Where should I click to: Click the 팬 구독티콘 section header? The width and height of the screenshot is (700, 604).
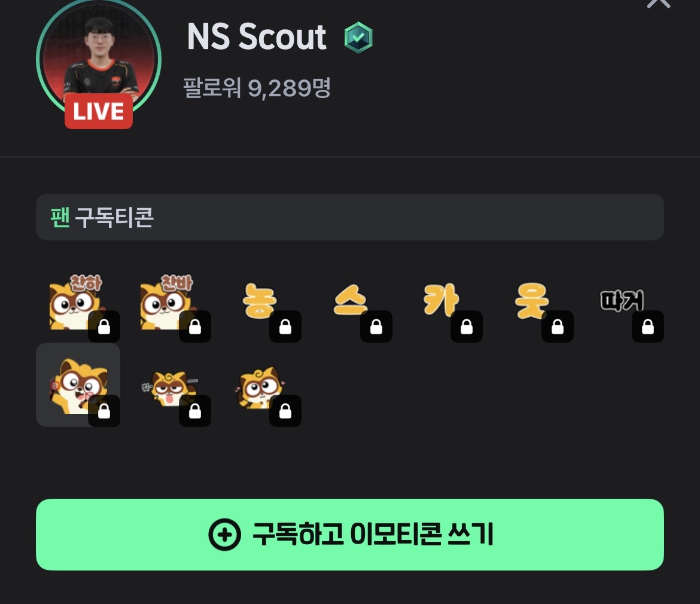coord(350,217)
